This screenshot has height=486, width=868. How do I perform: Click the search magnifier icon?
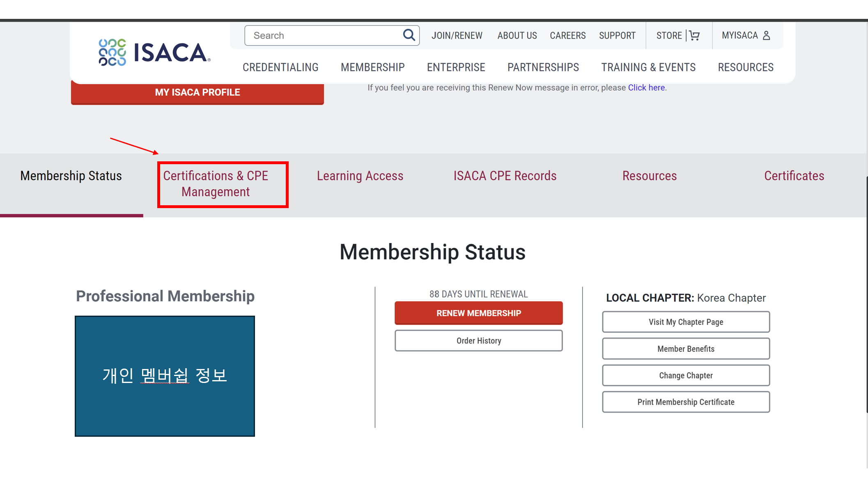pyautogui.click(x=409, y=35)
